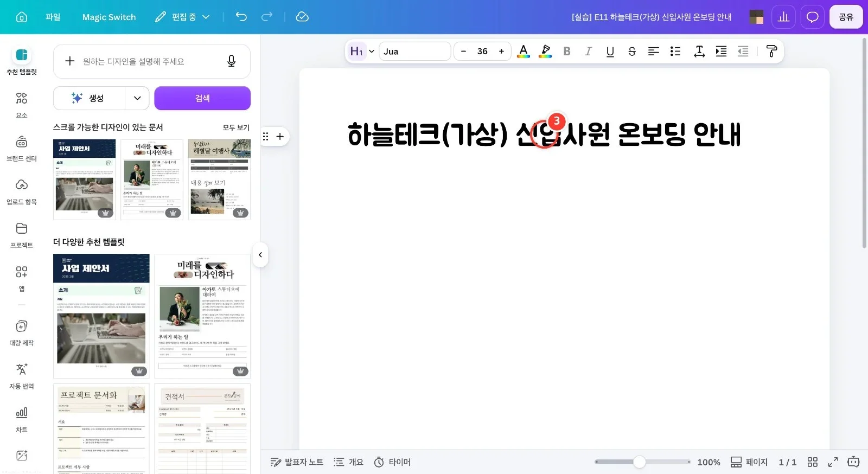
Task: Toggle italic formatting
Action: pos(589,52)
